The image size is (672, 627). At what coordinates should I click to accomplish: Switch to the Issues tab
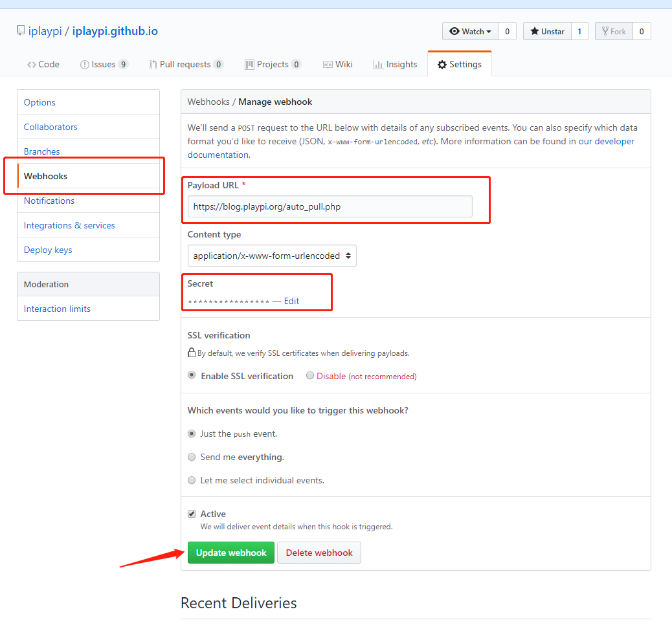(104, 64)
